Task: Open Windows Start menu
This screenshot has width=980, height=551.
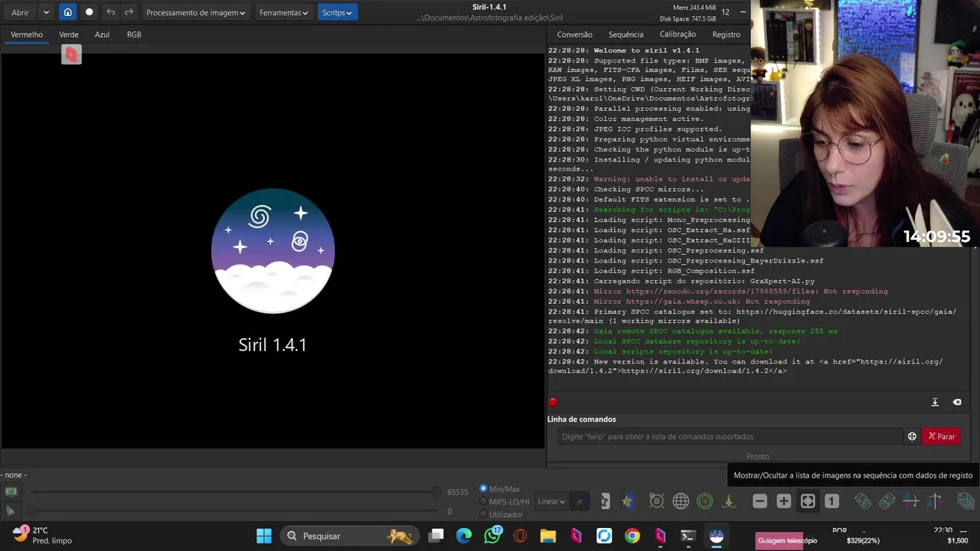Action: (x=264, y=536)
